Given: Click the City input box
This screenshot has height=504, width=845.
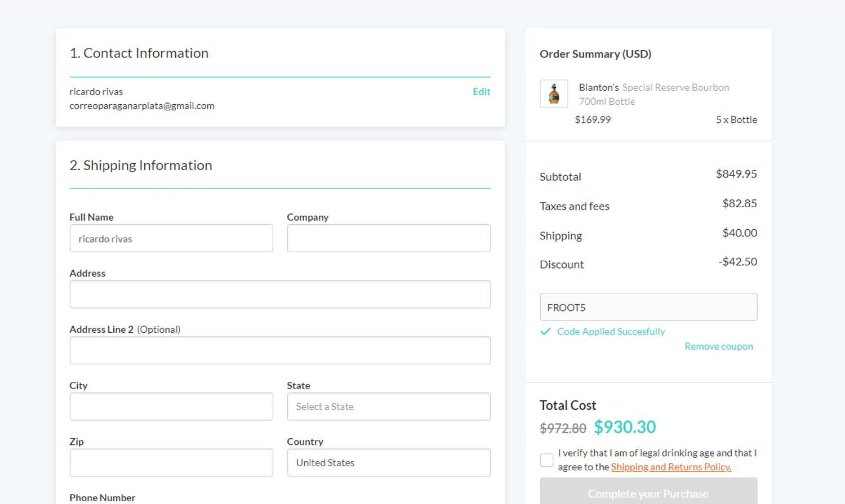Looking at the screenshot, I should tap(171, 407).
